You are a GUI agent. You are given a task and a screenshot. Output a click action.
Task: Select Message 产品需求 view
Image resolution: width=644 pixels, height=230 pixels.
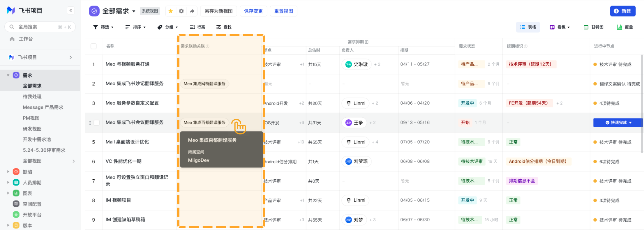(43, 107)
